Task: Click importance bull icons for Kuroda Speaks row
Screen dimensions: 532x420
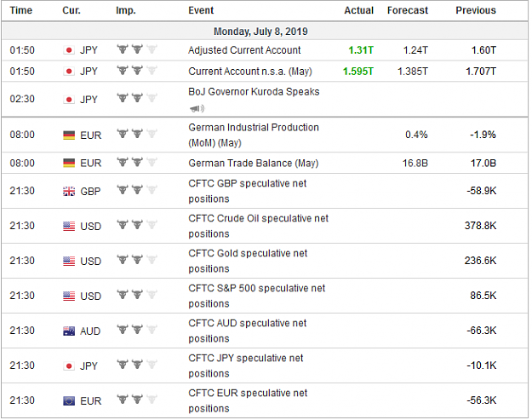Action: pyautogui.click(x=137, y=98)
